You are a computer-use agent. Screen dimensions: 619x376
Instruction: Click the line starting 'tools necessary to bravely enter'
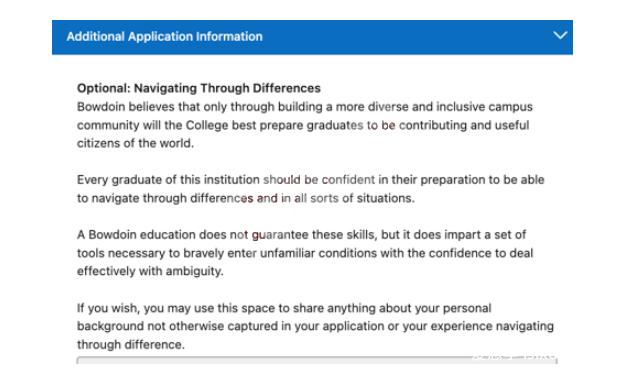click(x=305, y=253)
